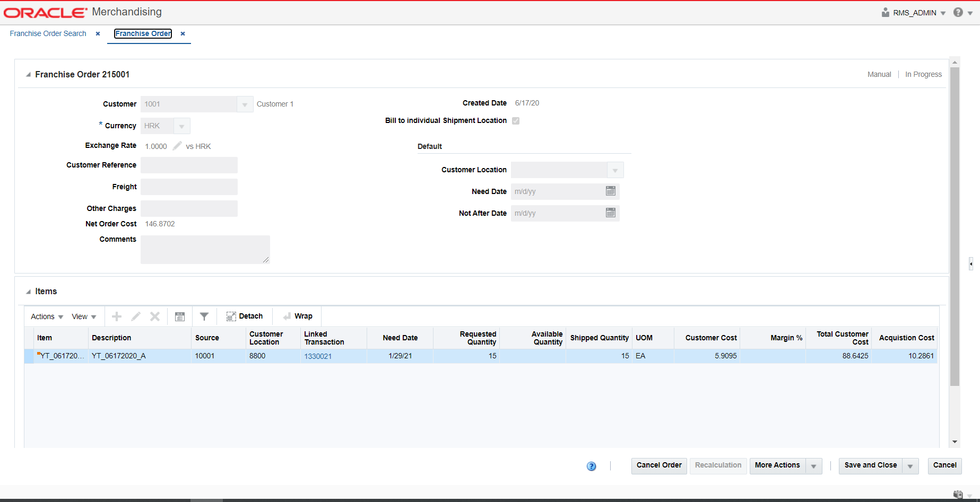Screen dimensions: 980x502
Task: Click the Freight input field
Action: (x=189, y=187)
